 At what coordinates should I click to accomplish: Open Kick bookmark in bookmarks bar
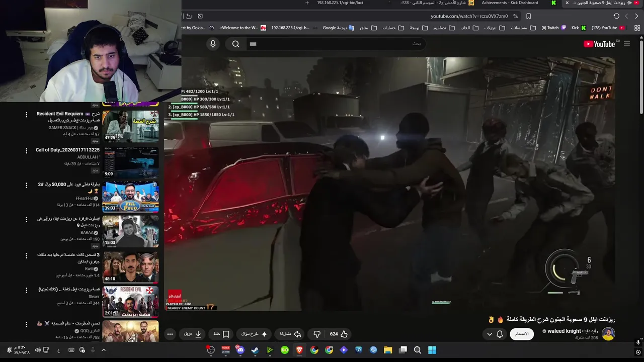[x=579, y=28]
